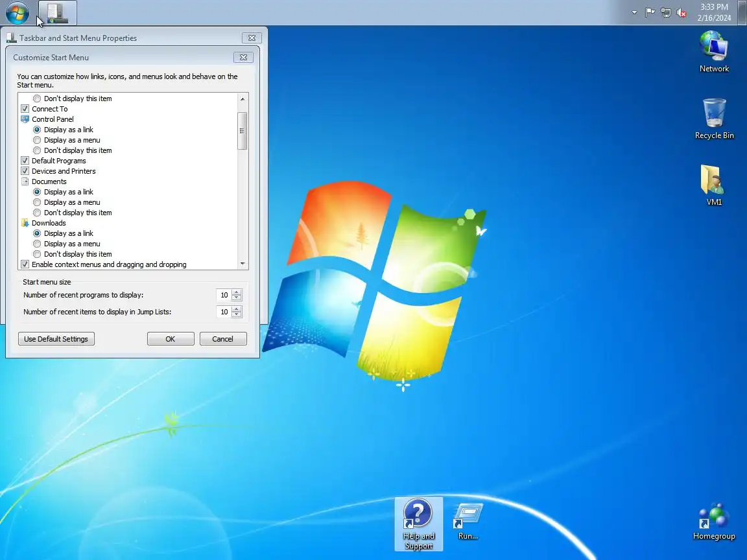Viewport: 747px width, 560px height.
Task: Click the Taskbar Properties title bar icon
Action: point(12,38)
